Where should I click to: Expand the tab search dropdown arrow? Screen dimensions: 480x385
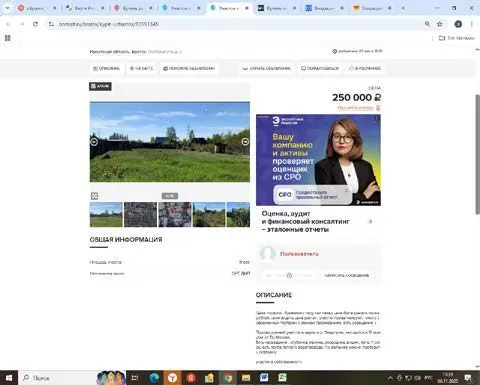point(7,8)
